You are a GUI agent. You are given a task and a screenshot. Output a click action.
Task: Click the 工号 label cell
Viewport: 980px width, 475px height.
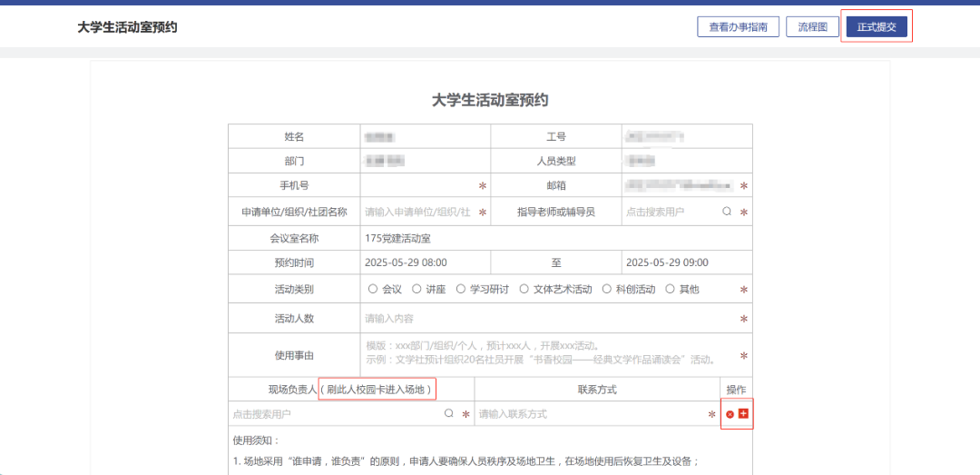556,136
